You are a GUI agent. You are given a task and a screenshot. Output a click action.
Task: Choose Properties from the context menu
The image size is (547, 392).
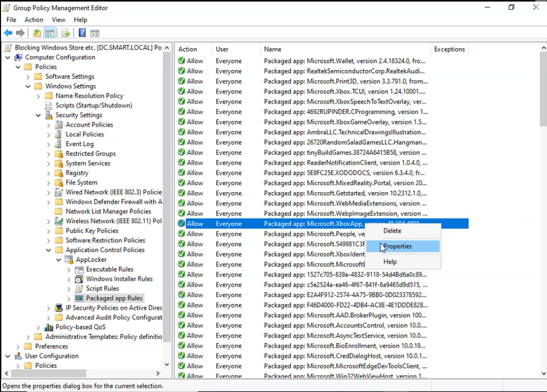pyautogui.click(x=403, y=246)
